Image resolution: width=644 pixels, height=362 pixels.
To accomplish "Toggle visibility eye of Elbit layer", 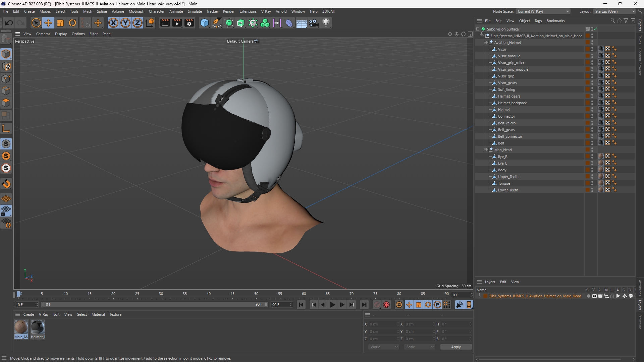I will [594, 296].
